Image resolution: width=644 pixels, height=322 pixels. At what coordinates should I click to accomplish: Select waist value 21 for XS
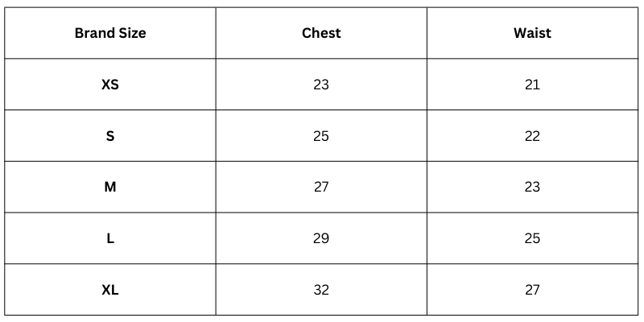(x=532, y=85)
